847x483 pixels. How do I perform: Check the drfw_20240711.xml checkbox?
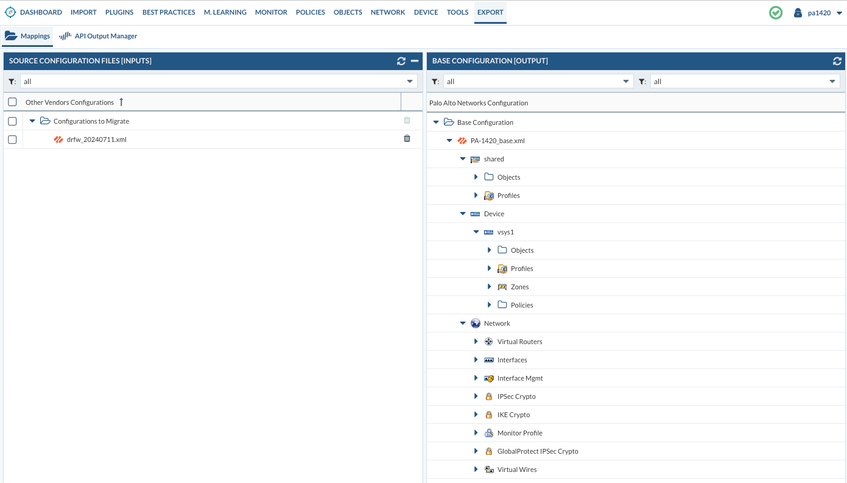(x=12, y=139)
